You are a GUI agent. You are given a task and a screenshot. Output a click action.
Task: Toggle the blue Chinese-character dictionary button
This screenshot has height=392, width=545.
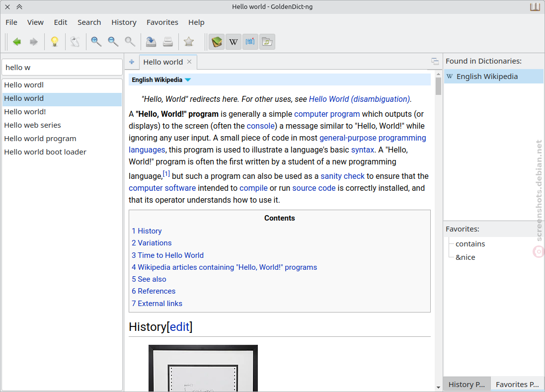(250, 42)
